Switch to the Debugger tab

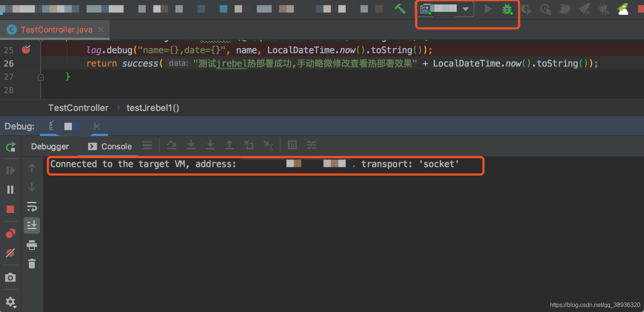[50, 146]
